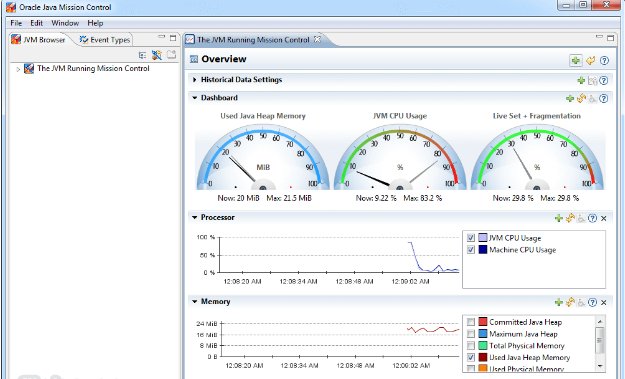Click green plus icon in Historical Data Settings
Image resolution: width=625 pixels, height=379 pixels.
coord(581,81)
